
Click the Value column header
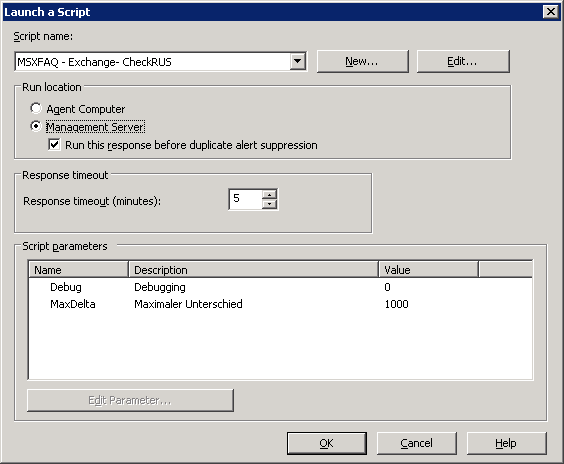[x=428, y=269]
